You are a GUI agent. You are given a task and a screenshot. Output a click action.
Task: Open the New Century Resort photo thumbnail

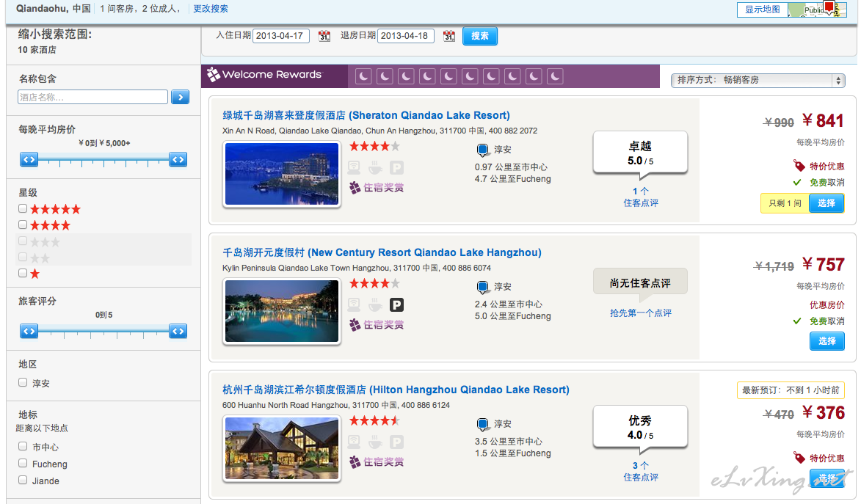tap(282, 311)
